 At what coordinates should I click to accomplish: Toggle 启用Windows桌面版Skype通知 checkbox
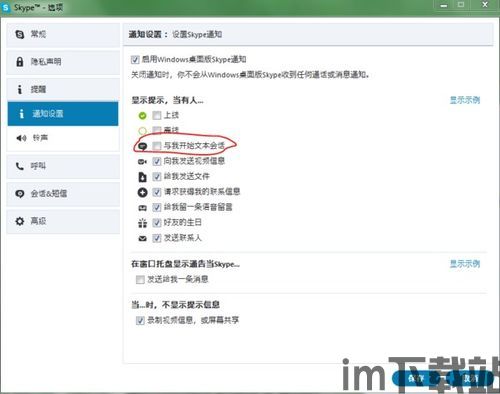click(135, 60)
